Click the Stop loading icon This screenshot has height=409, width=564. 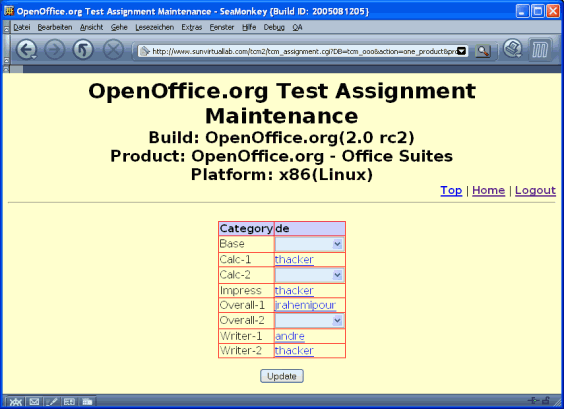point(113,50)
